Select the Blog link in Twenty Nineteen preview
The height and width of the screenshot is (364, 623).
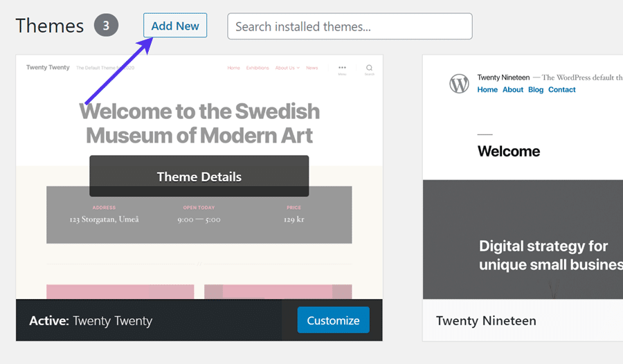pyautogui.click(x=536, y=90)
